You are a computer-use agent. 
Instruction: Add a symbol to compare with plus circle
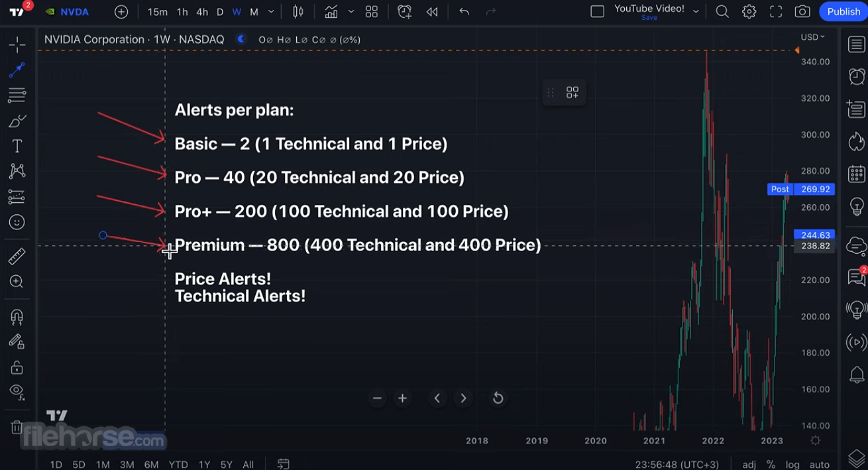coord(121,12)
